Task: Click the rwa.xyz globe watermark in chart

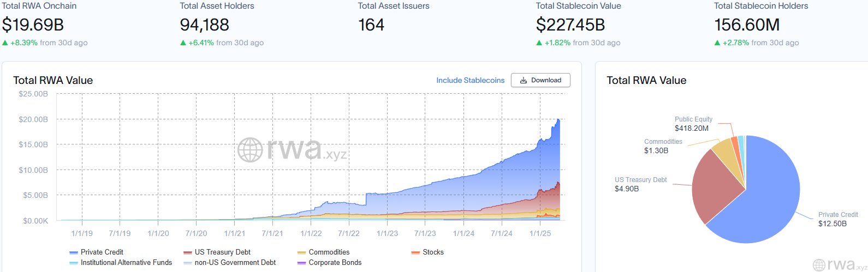Action: 251,150
